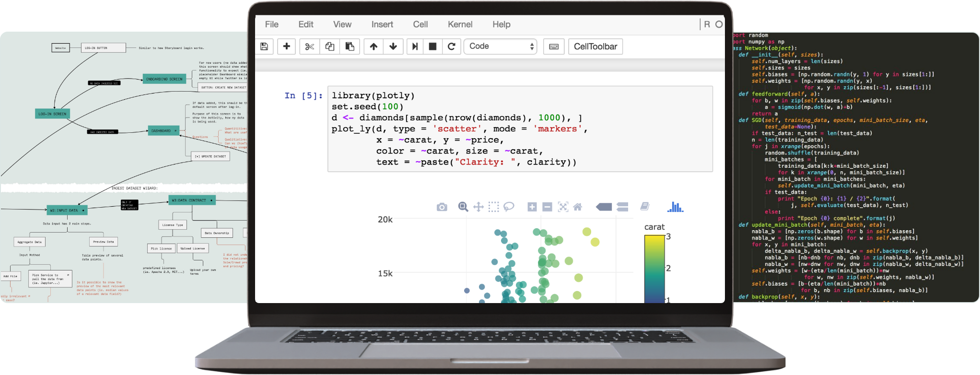Click the CellToolbar button
Image resolution: width=980 pixels, height=375 pixels.
[595, 47]
